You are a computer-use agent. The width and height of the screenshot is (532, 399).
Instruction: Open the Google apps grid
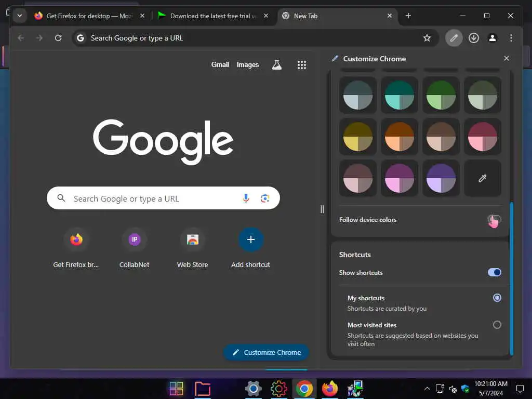[302, 64]
